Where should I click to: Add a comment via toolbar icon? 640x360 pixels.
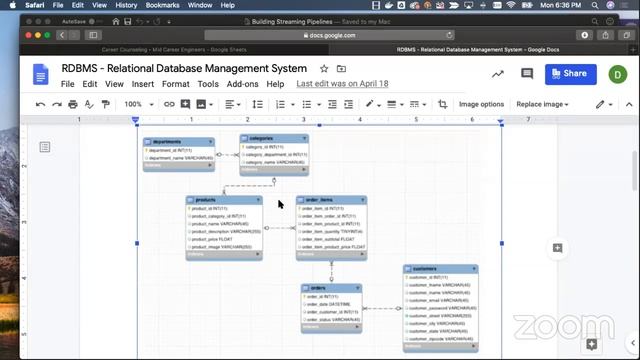click(x=185, y=104)
